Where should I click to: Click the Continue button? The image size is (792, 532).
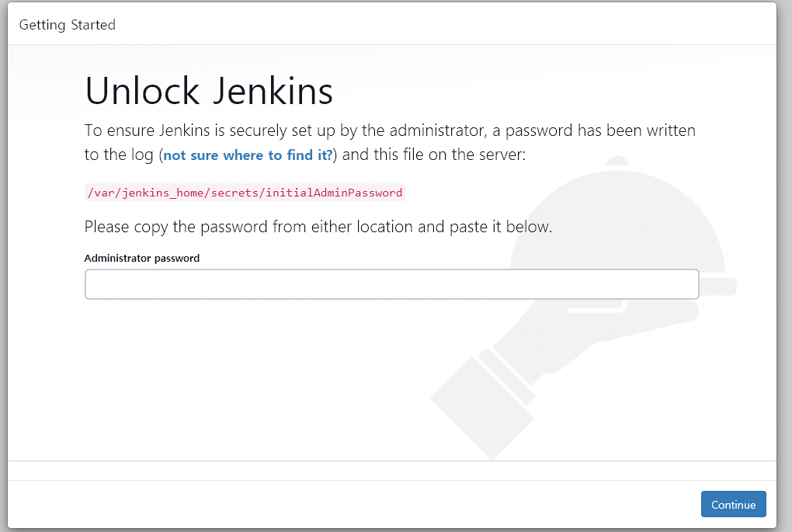click(x=733, y=504)
